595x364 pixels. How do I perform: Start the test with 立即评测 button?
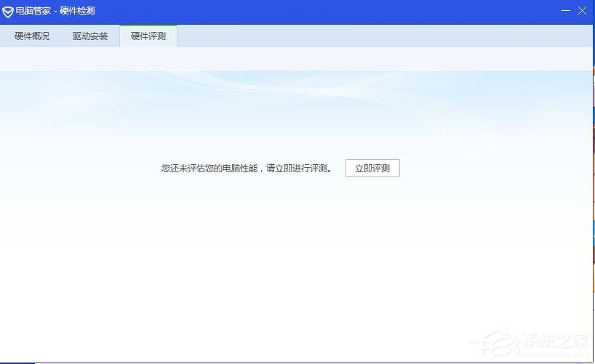[372, 169]
